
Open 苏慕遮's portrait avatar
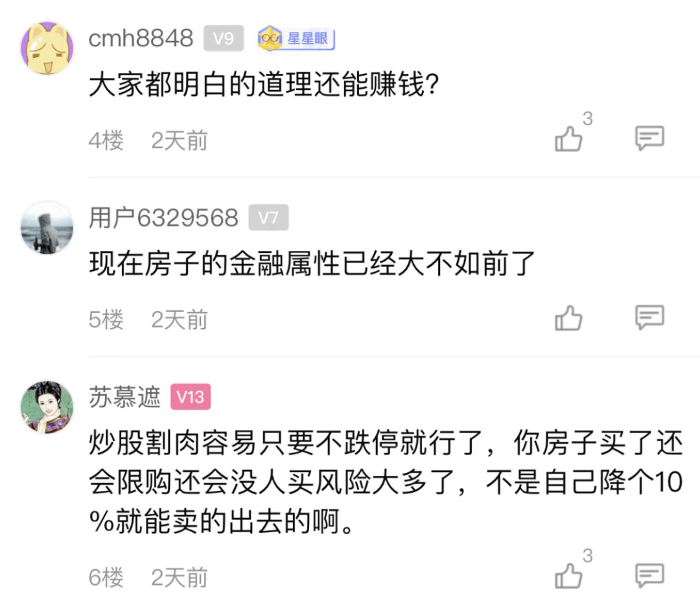click(x=47, y=407)
